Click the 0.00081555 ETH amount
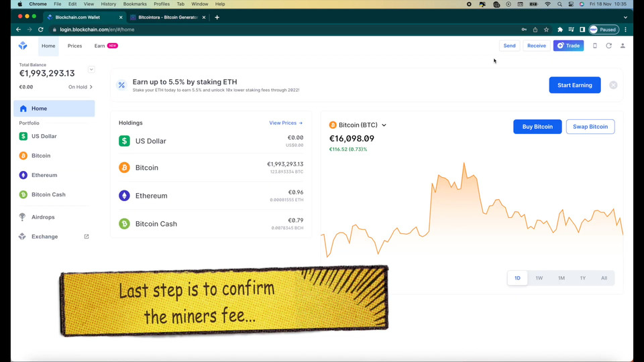This screenshot has height=362, width=644. coord(286,200)
